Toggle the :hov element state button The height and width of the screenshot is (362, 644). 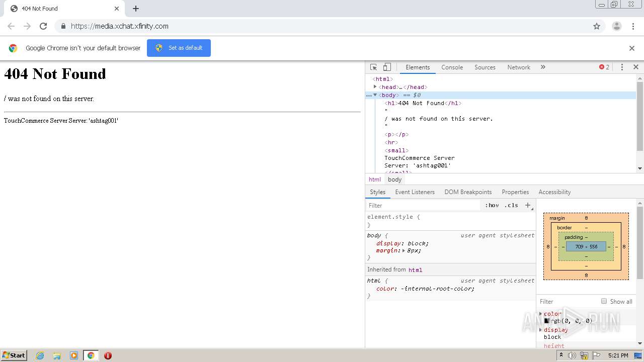492,205
